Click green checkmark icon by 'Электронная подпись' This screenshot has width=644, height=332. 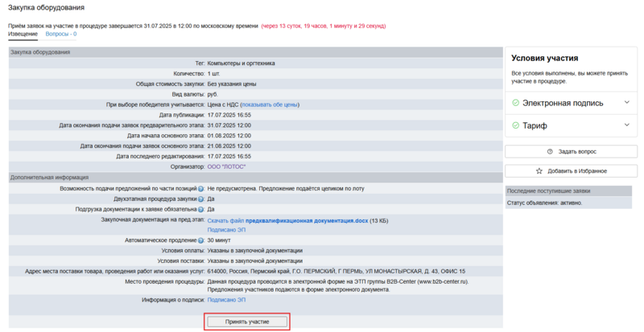click(515, 103)
